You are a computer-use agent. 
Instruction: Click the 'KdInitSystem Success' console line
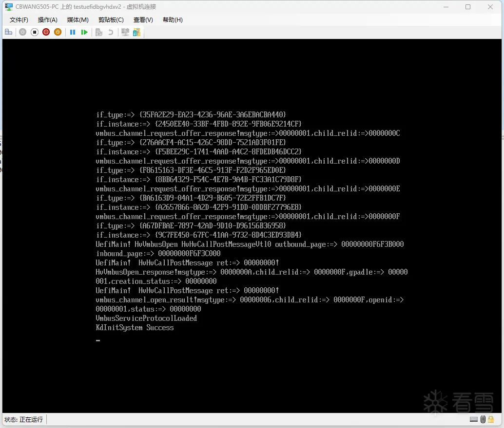coord(135,328)
